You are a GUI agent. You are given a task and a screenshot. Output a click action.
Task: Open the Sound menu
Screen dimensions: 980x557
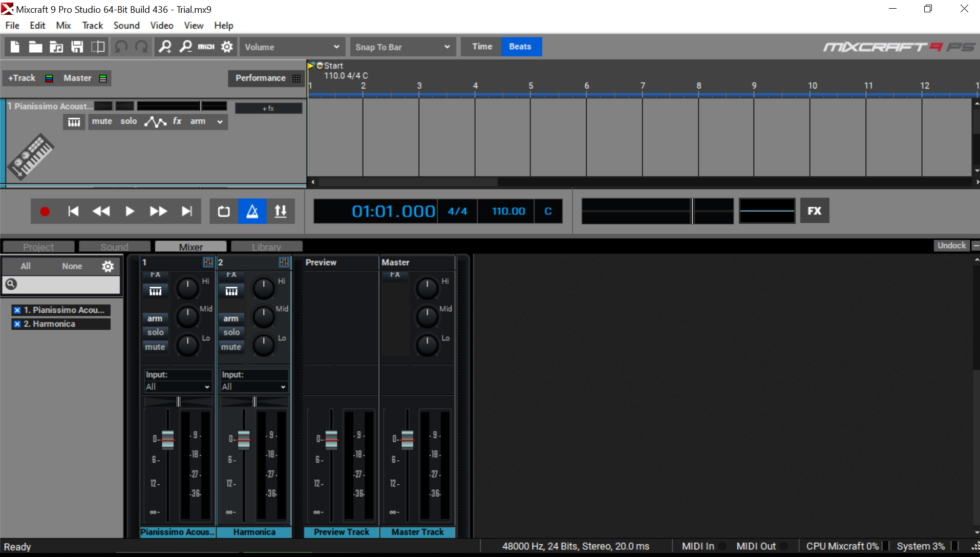click(126, 26)
